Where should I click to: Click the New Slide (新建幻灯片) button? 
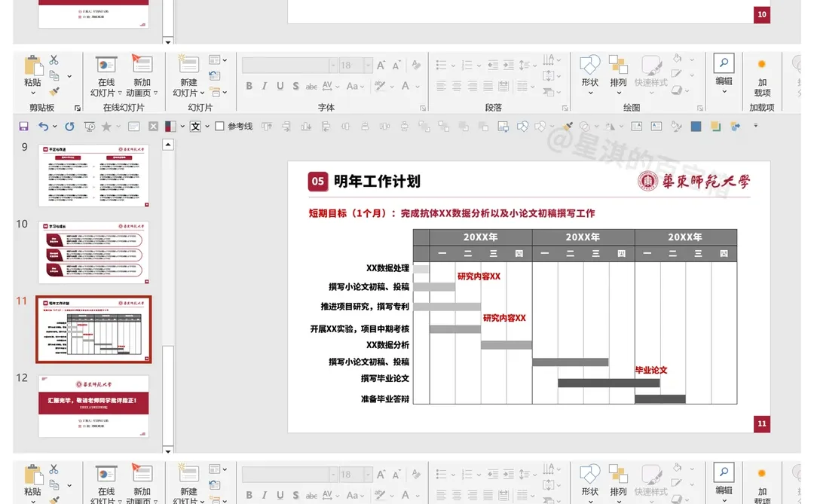[x=188, y=73]
